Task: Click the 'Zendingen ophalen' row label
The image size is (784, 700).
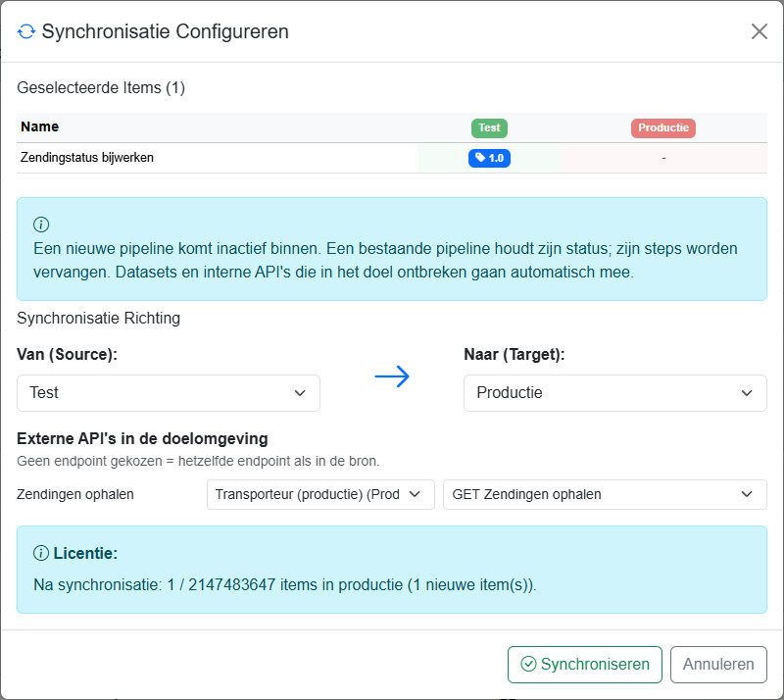Action: point(75,494)
